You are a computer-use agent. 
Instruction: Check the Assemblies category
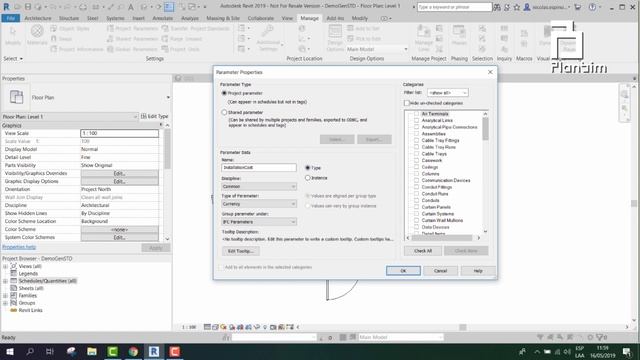click(416, 134)
